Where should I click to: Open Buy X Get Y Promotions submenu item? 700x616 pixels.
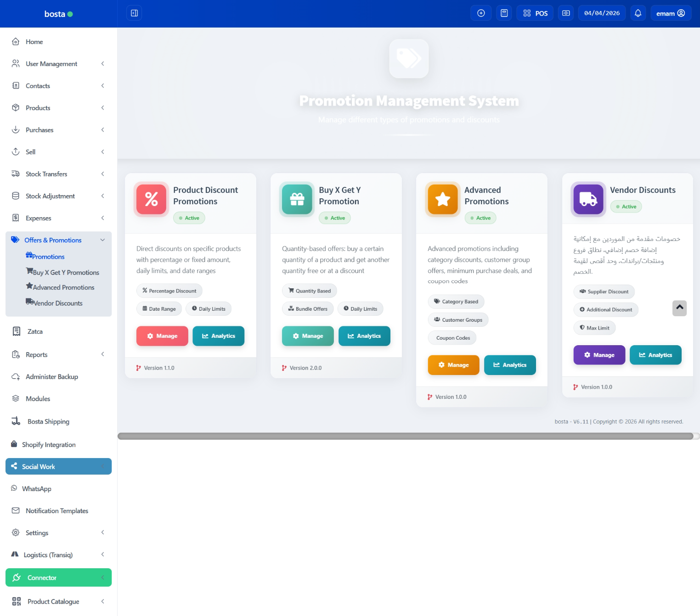66,273
